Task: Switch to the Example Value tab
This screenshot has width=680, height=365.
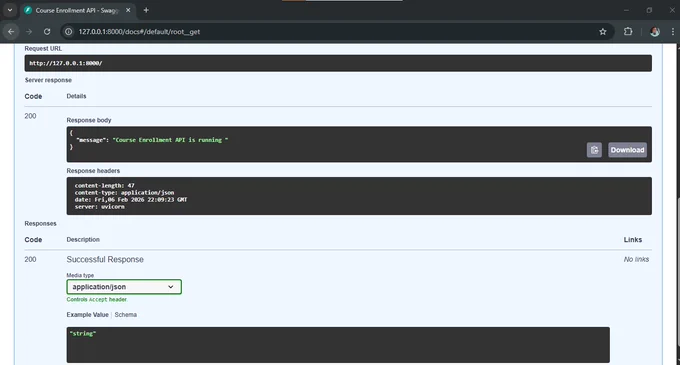Action: coord(87,315)
